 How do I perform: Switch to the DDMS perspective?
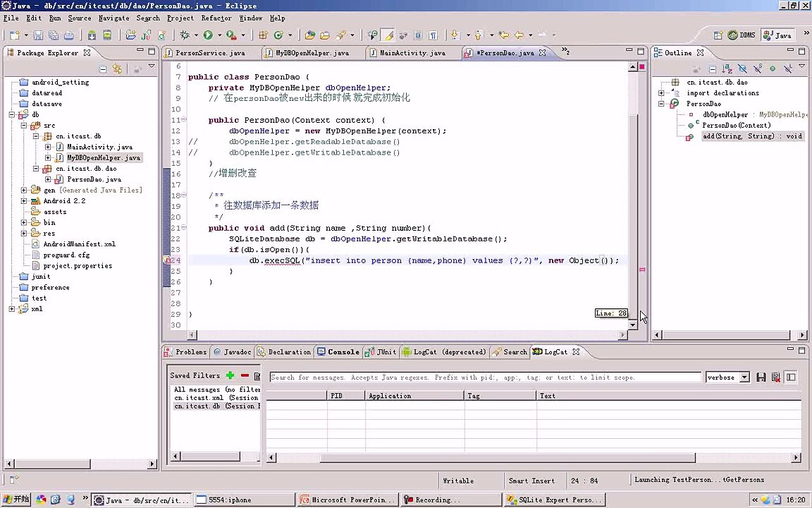[x=742, y=35]
